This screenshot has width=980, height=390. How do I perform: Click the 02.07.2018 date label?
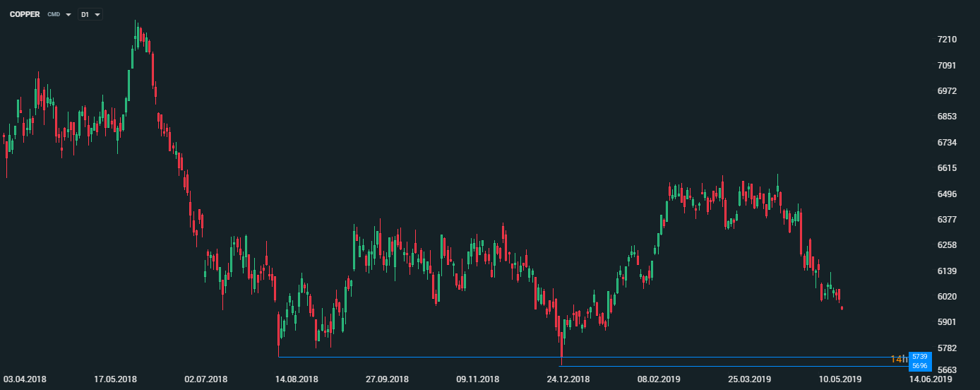[x=206, y=380]
